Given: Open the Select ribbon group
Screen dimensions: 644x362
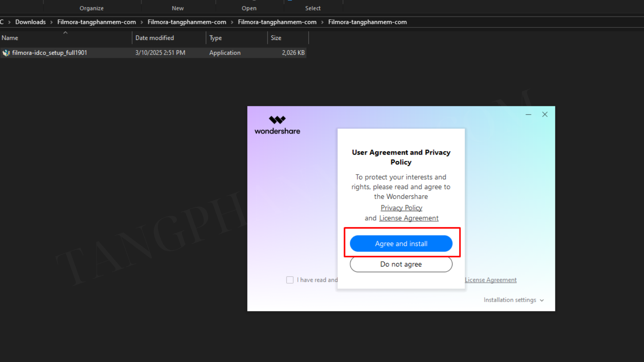Looking at the screenshot, I should [313, 8].
